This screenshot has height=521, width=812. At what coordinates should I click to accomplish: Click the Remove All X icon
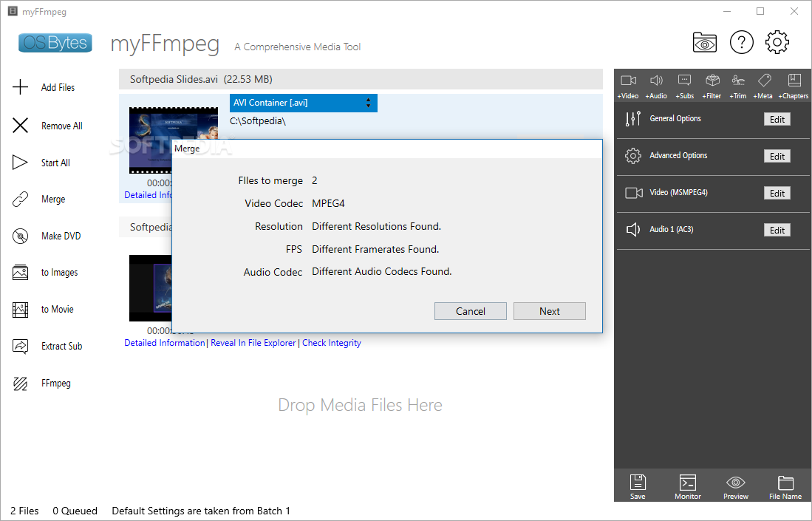(x=20, y=126)
